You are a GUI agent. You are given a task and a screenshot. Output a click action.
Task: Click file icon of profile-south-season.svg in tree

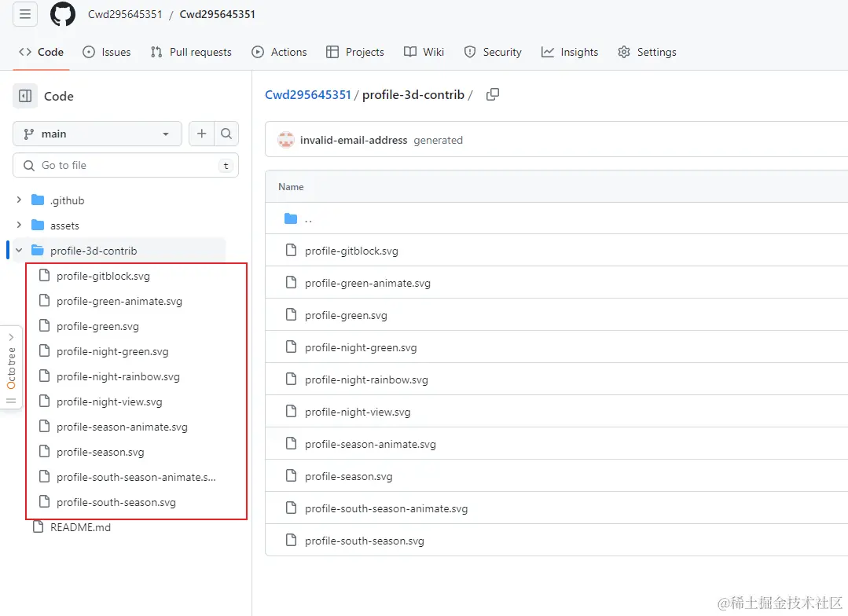(44, 502)
